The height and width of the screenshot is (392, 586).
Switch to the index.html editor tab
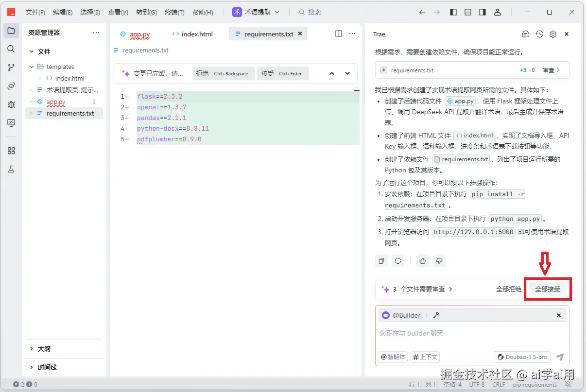[192, 34]
